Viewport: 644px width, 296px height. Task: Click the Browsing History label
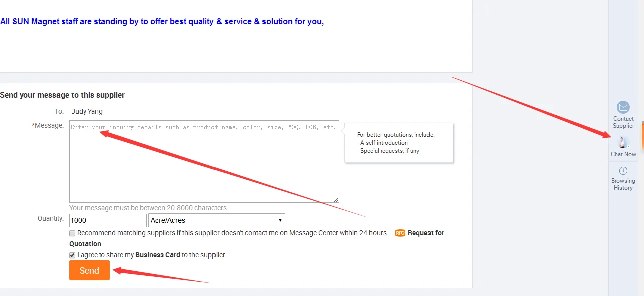[623, 184]
